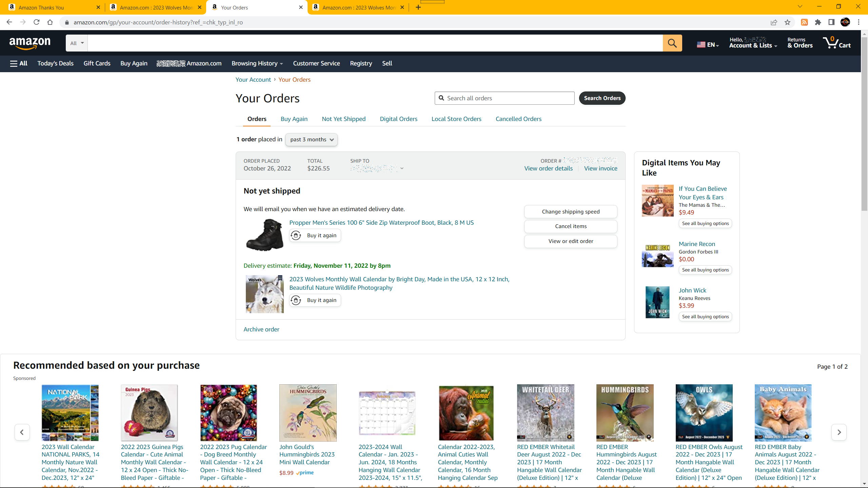
Task: Open the browser profile avatar
Action: pyautogui.click(x=845, y=22)
